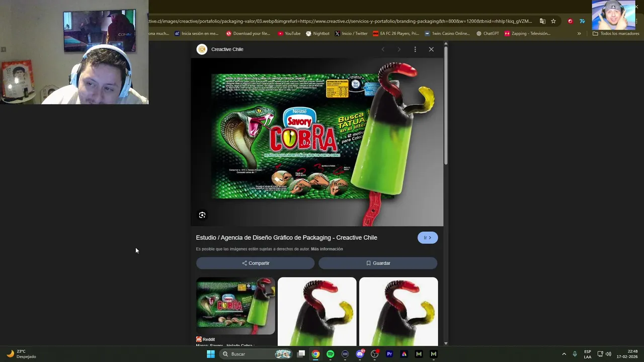Go to next image with right chevron

pyautogui.click(x=399, y=49)
